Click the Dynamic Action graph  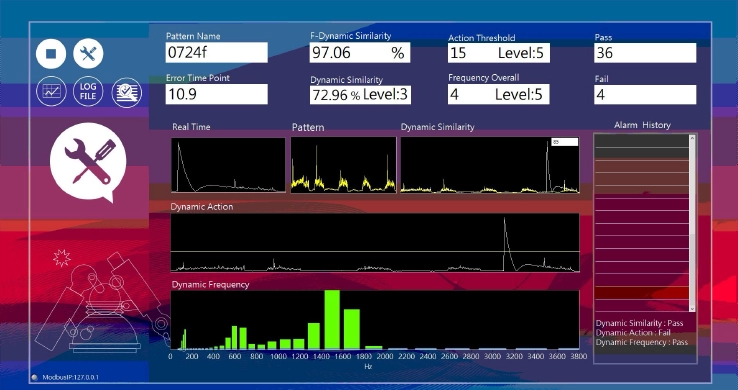(375, 243)
